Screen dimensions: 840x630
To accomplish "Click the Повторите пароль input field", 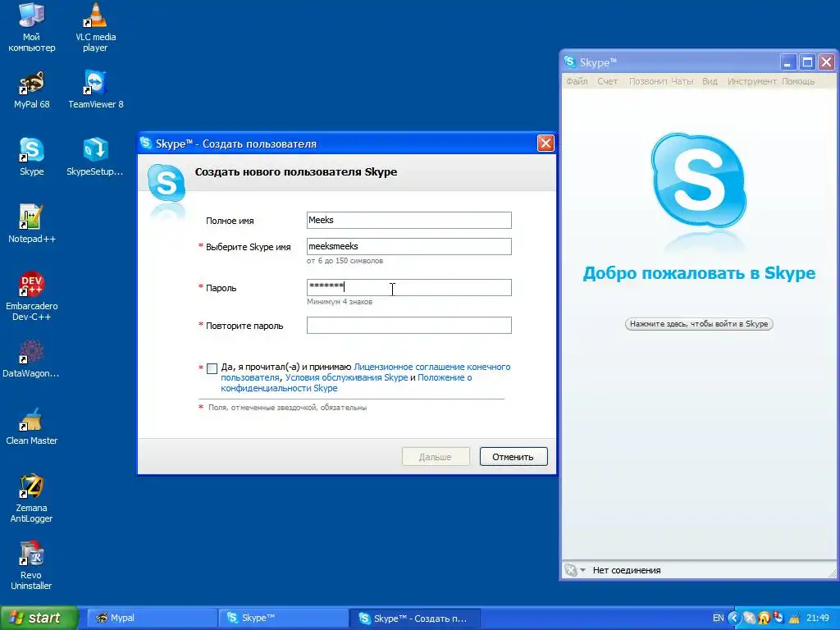I will point(409,325).
